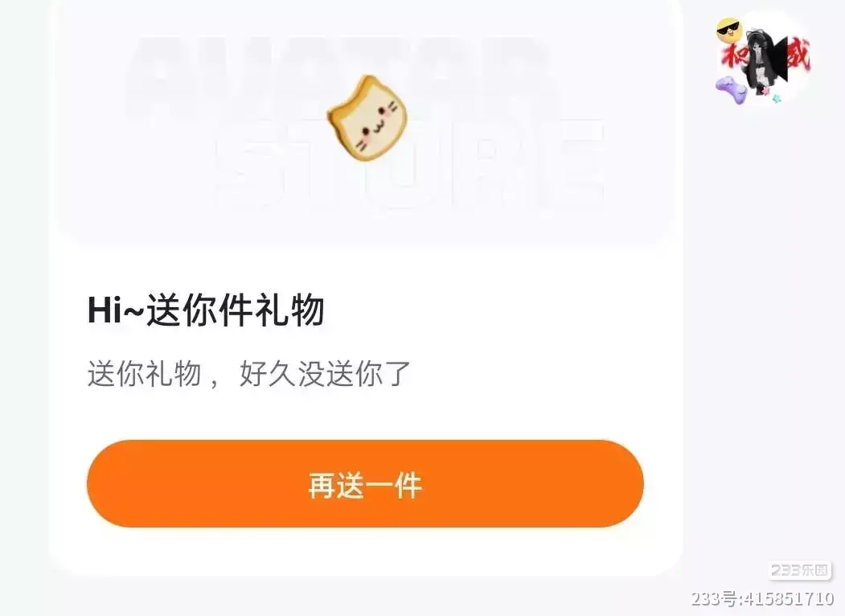Click the red 和 character on avatar
Viewport: 845px width, 616px height.
point(735,56)
